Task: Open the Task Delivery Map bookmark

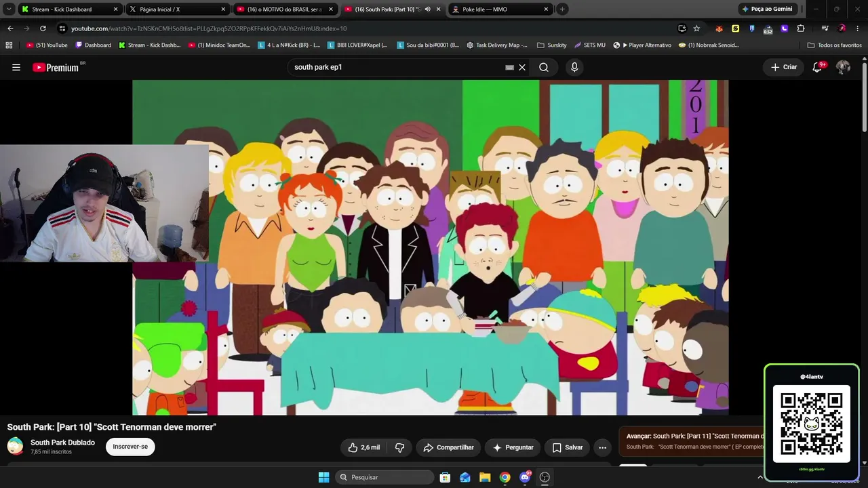Action: click(x=497, y=45)
